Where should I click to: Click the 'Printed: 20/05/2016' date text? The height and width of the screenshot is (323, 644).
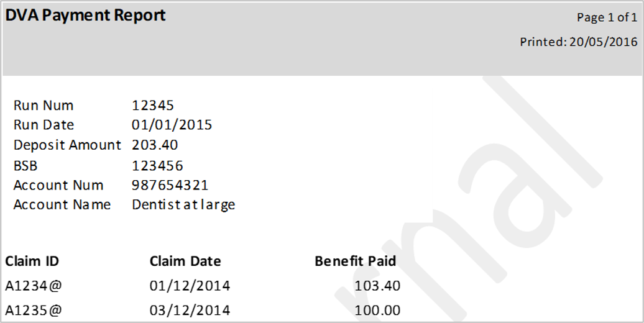pyautogui.click(x=579, y=42)
